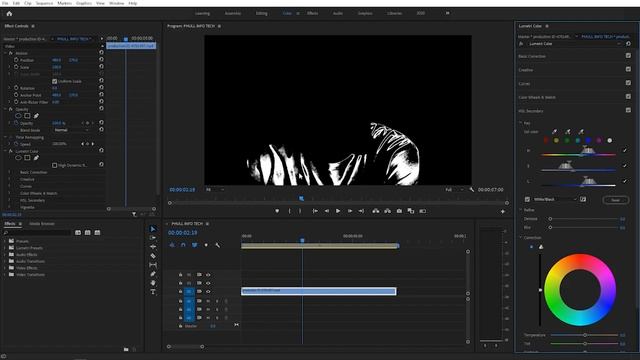This screenshot has height=360, width=640.
Task: Toggle the White/Black mask view checkbox
Action: (527, 199)
